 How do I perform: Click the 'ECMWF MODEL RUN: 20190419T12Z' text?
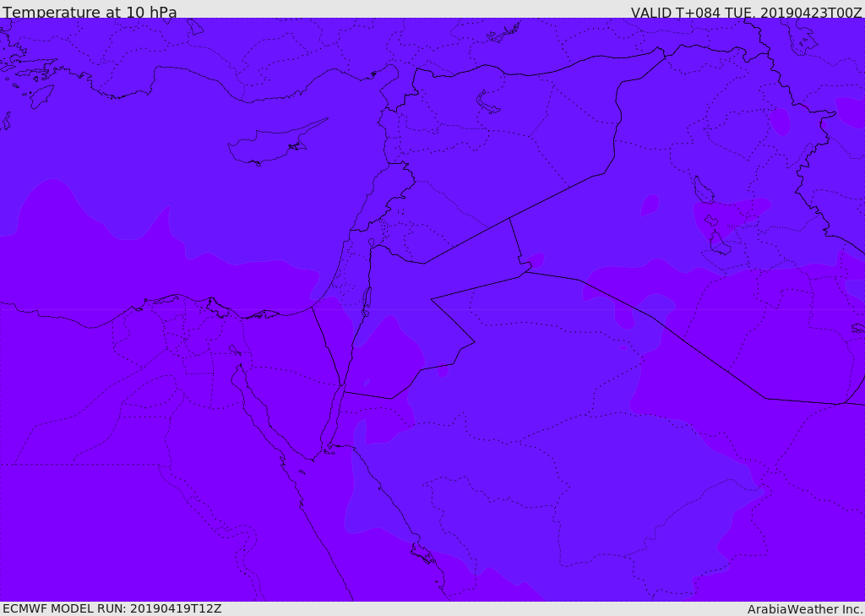(x=112, y=608)
